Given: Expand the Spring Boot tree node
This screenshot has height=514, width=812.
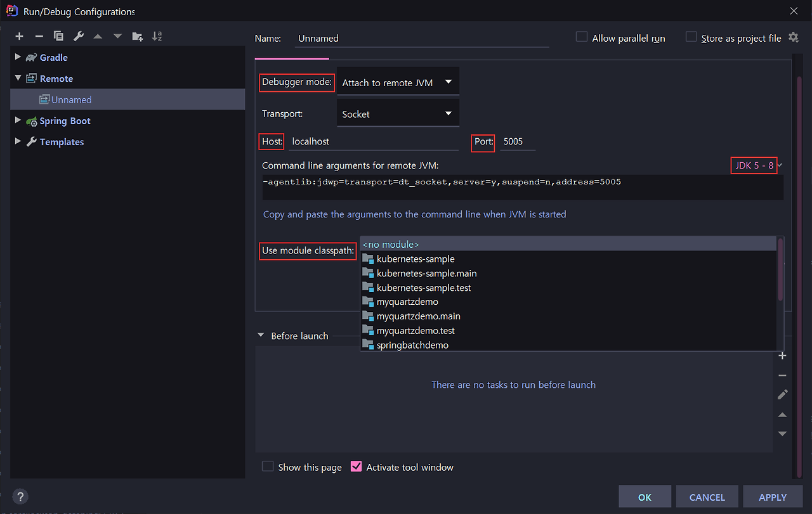Looking at the screenshot, I should pos(18,120).
